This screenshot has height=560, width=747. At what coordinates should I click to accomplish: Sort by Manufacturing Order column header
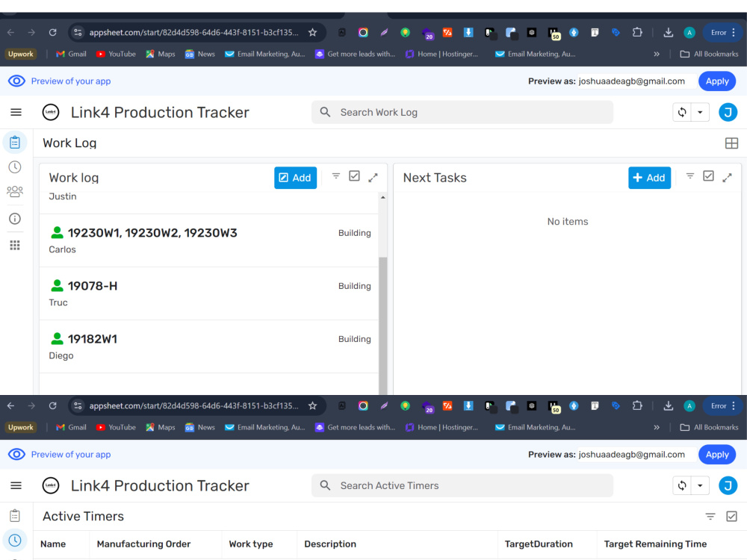pyautogui.click(x=143, y=544)
